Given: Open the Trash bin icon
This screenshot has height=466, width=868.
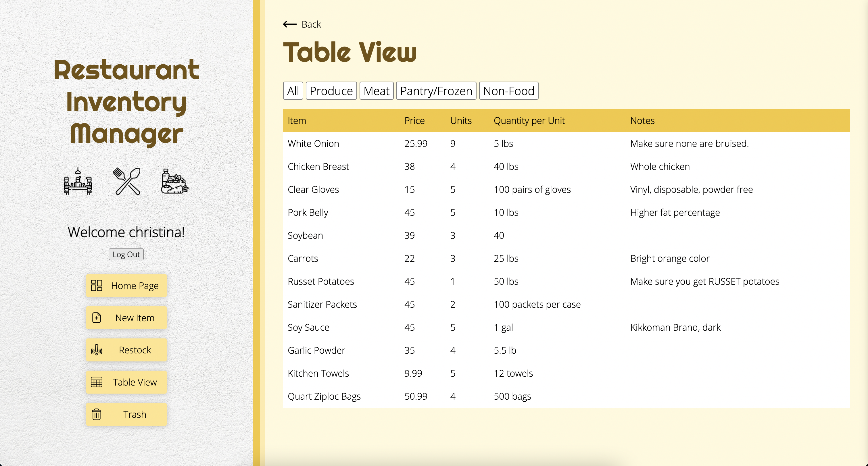Looking at the screenshot, I should tap(97, 415).
